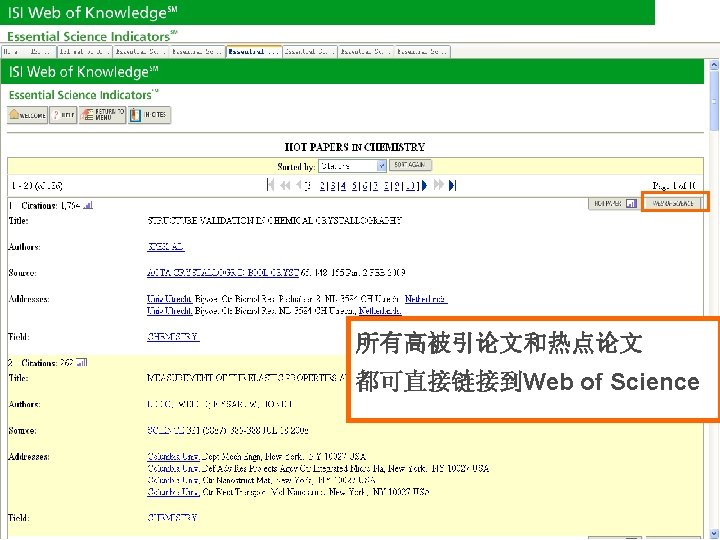Click Netherlands link in second address line

[380, 311]
